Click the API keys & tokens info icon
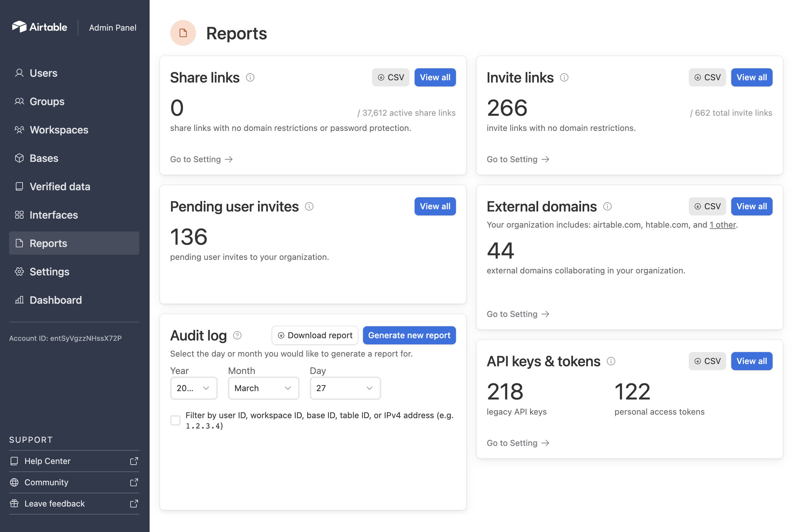Viewport: 799px width, 532px height. (x=611, y=361)
